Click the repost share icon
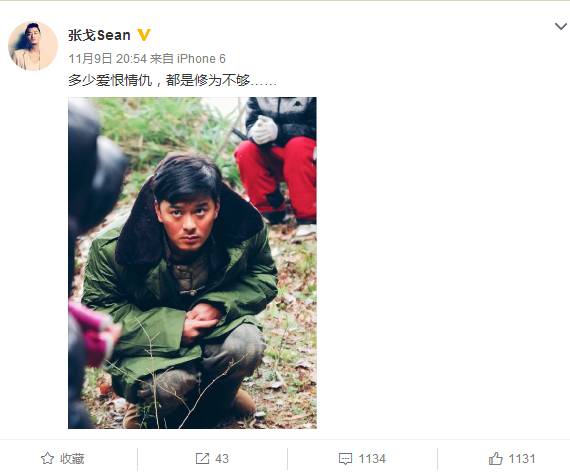The width and height of the screenshot is (570, 473). (202, 458)
